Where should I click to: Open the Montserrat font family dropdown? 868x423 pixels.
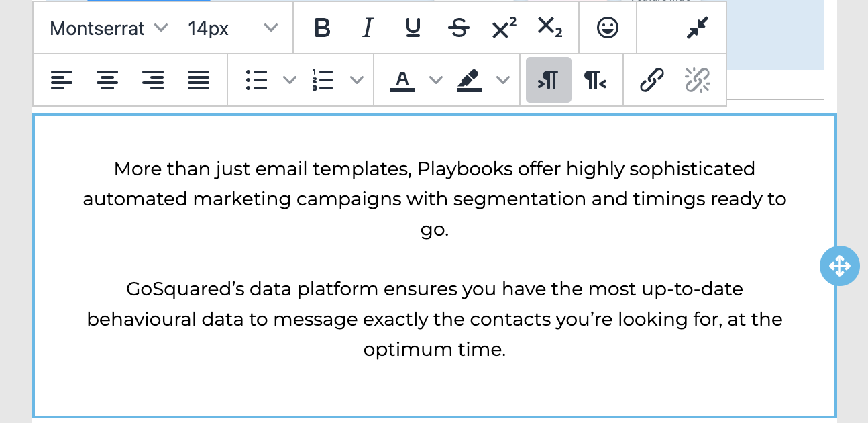109,28
